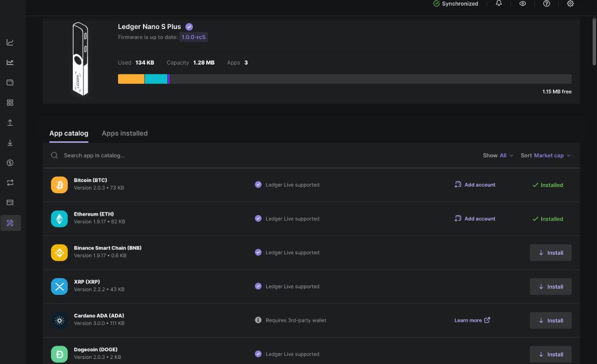Select the Manager tools icon in sidebar

(x=10, y=223)
